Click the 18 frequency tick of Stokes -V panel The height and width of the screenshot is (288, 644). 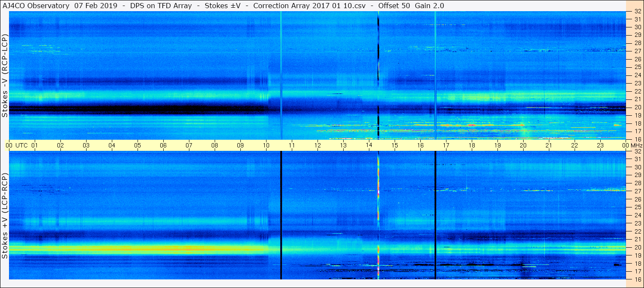tap(637, 123)
